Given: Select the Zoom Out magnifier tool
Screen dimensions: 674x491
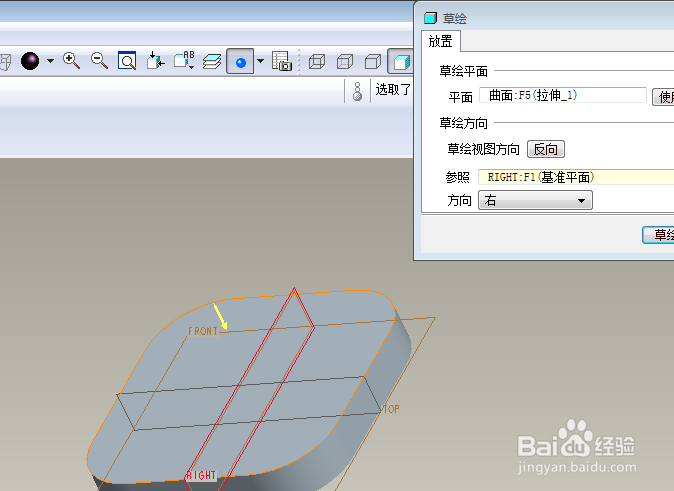Looking at the screenshot, I should coord(99,61).
